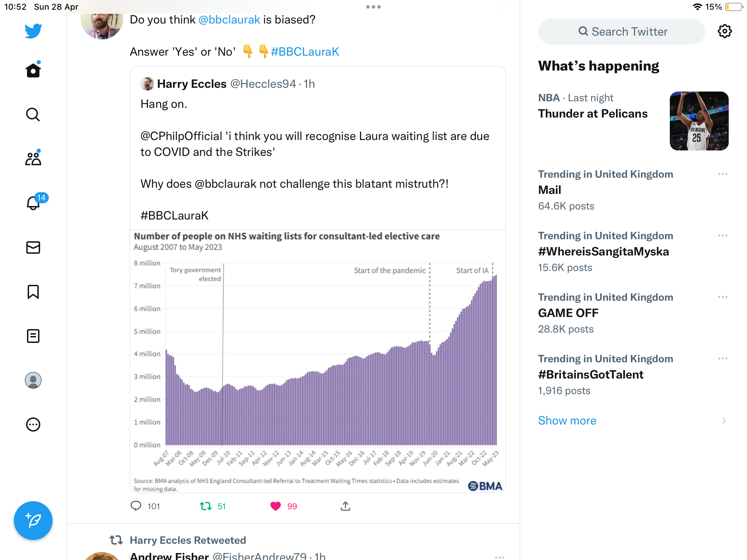Compose a new tweet

click(x=33, y=521)
